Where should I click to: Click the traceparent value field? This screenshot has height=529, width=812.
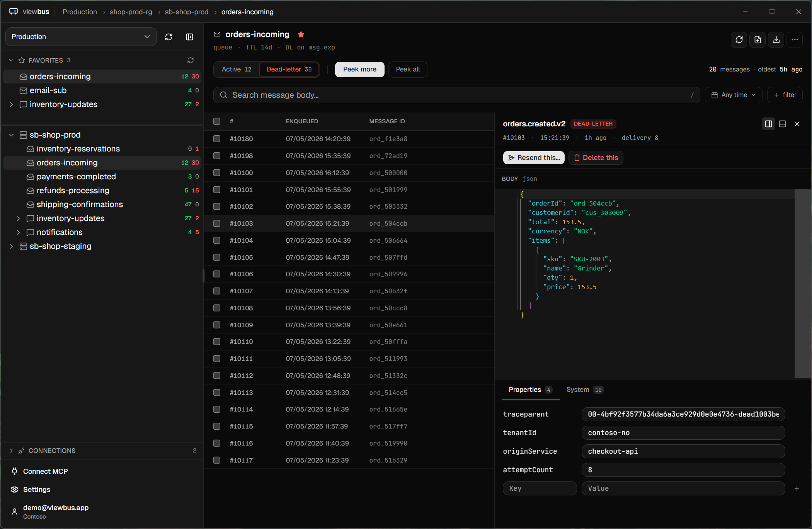coord(683,414)
